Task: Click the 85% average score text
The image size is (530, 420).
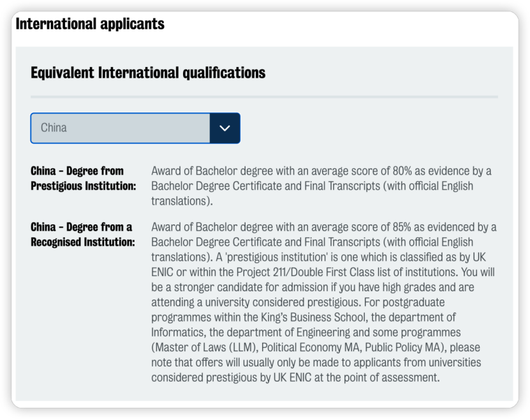Action: click(x=402, y=227)
